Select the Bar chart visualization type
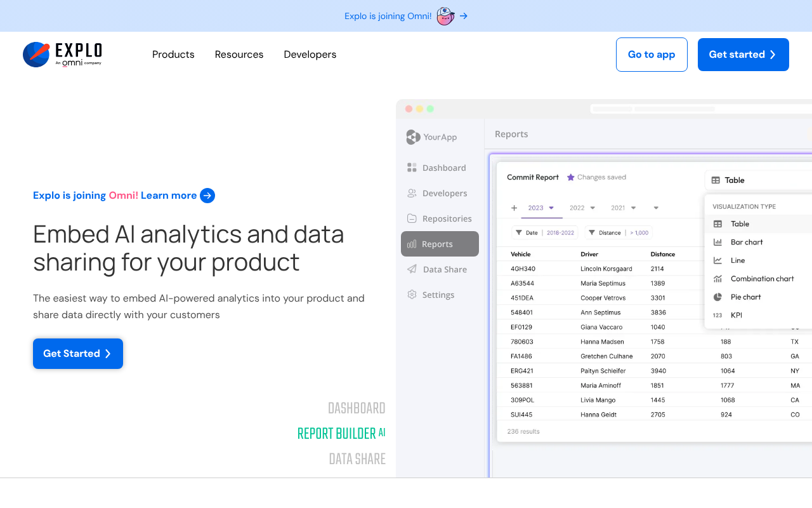The image size is (812, 508). point(746,242)
